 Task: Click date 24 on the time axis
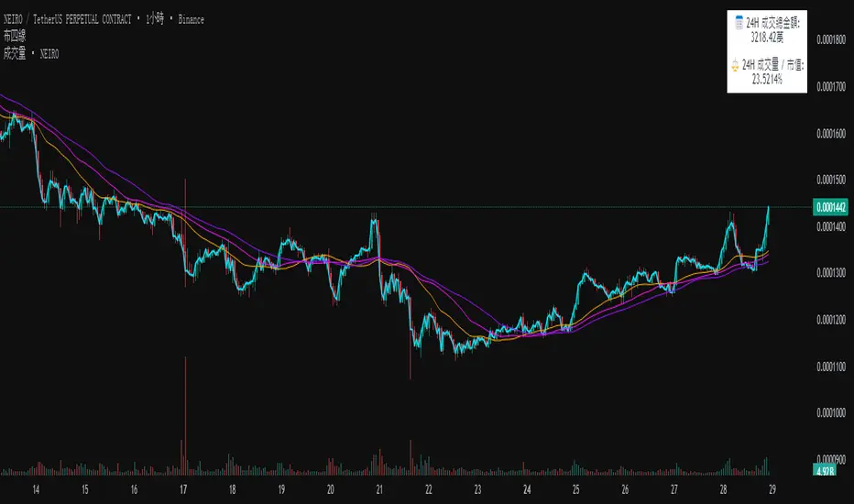(x=527, y=490)
